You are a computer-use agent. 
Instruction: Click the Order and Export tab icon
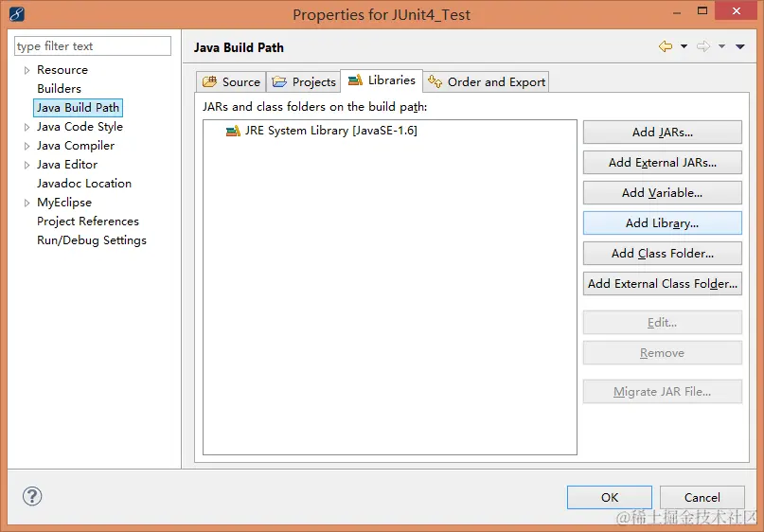(x=435, y=81)
